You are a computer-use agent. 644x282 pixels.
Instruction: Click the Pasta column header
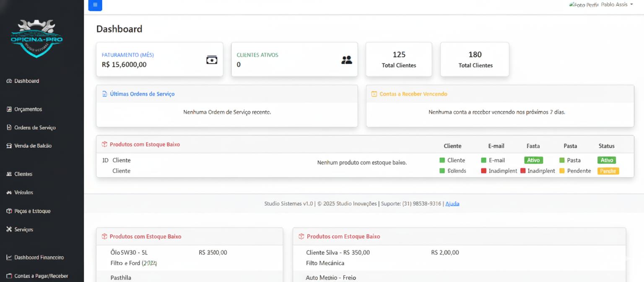click(x=570, y=146)
